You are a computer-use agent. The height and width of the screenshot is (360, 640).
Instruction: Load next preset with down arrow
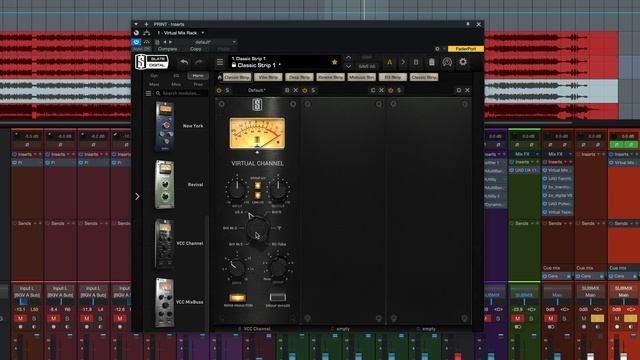tap(348, 66)
